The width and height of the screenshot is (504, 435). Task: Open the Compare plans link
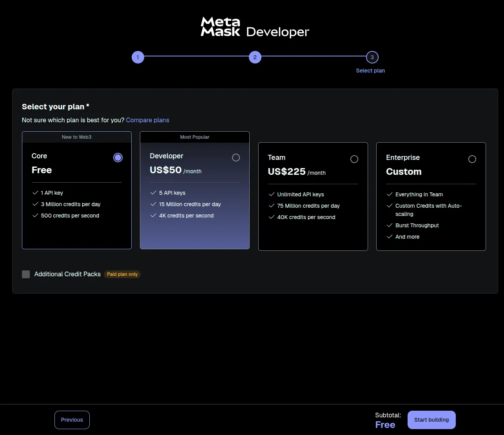point(148,120)
